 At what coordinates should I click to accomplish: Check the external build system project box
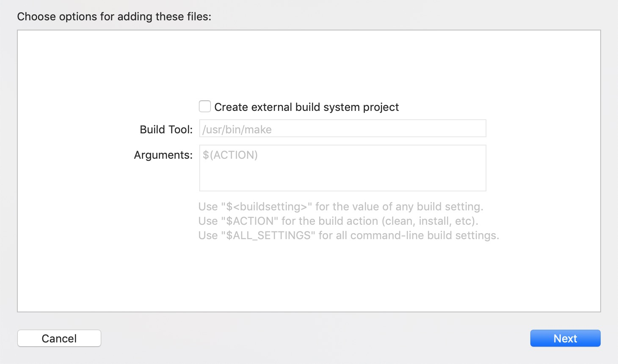204,106
